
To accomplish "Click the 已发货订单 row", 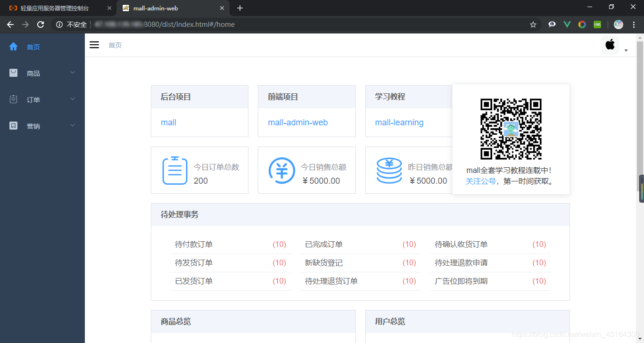I will coord(231,281).
